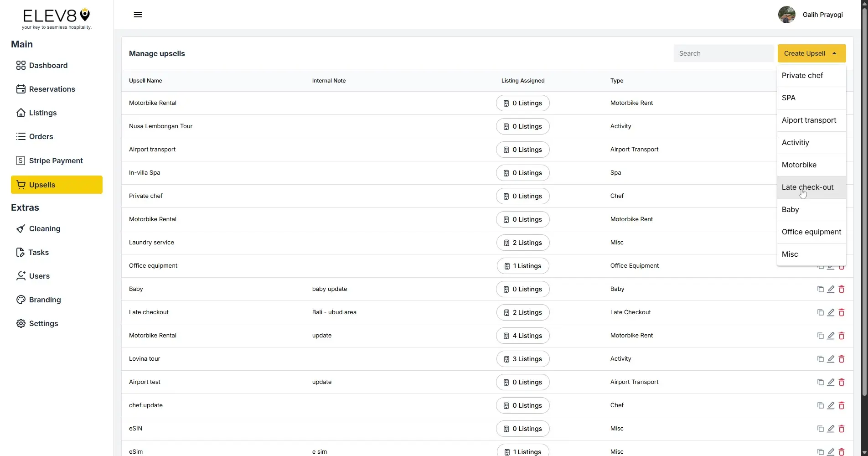This screenshot has height=456, width=868.
Task: Delete the Lovina tour via the trash icon
Action: point(842,359)
